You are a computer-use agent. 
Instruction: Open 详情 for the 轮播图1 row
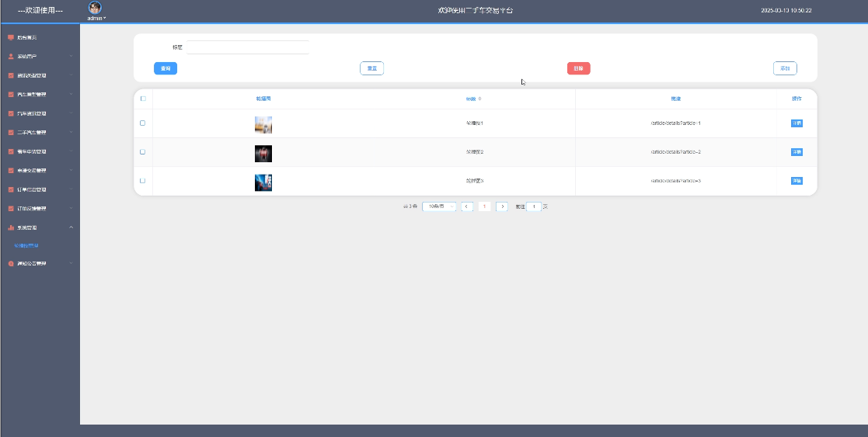coord(797,123)
